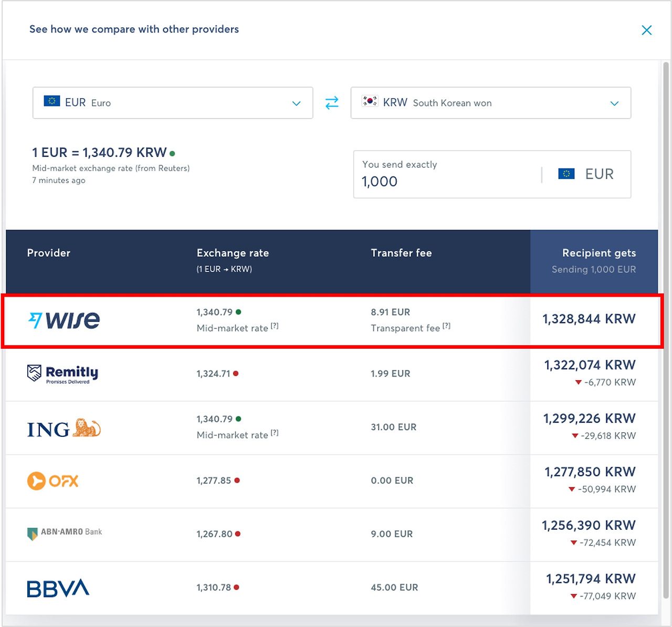
Task: Open ING mid-market rate help tooltip
Action: [275, 433]
